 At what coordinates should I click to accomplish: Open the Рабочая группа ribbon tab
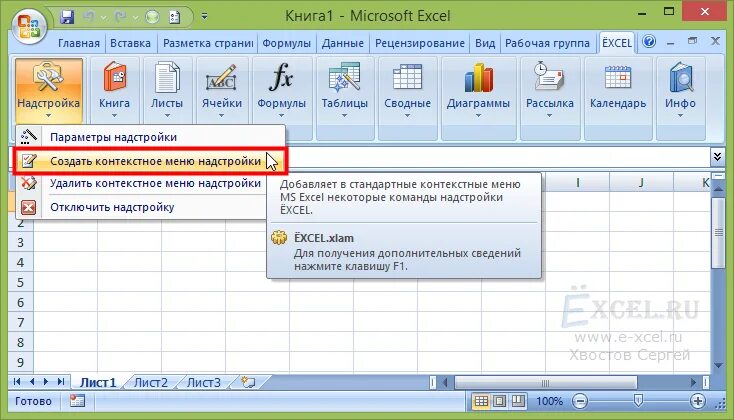click(547, 43)
